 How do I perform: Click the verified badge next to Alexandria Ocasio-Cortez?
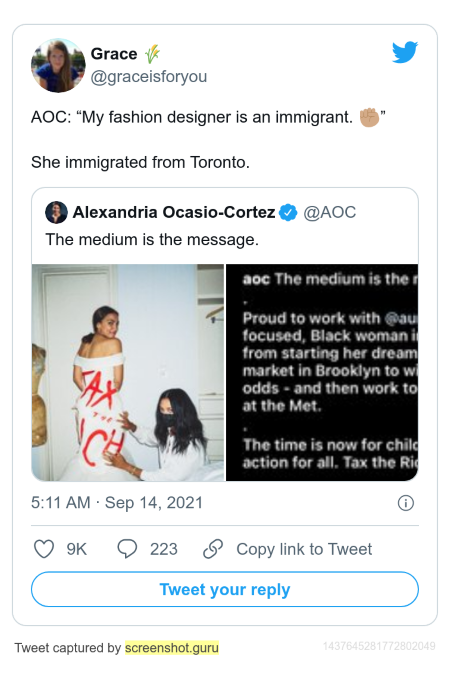coord(288,212)
